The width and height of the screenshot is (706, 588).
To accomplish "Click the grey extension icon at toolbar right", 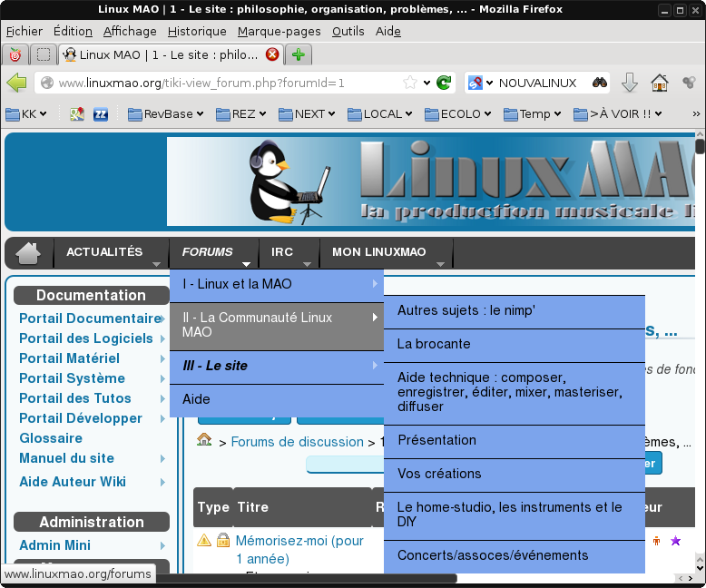I will [689, 83].
